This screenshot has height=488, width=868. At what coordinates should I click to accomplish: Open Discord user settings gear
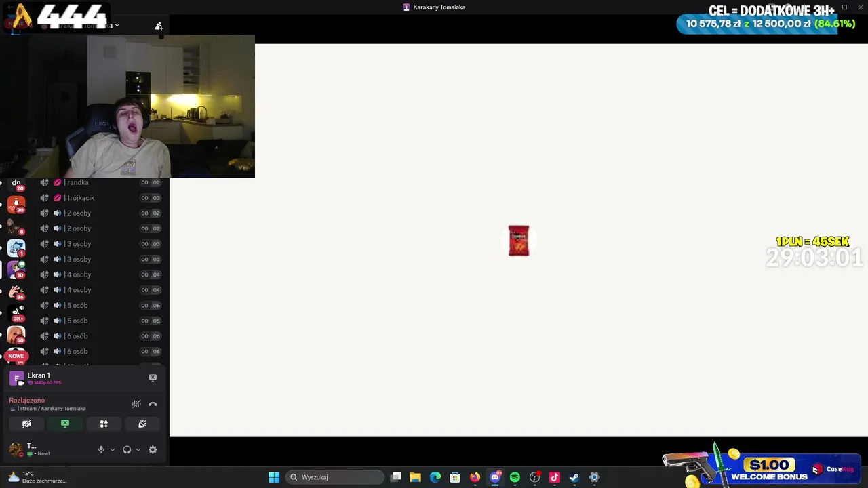tap(153, 449)
